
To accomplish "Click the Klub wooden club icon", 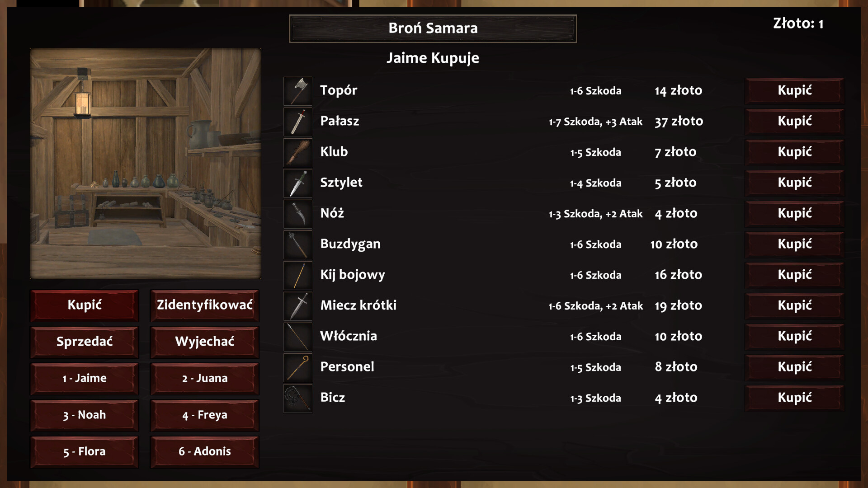I will [x=298, y=152].
